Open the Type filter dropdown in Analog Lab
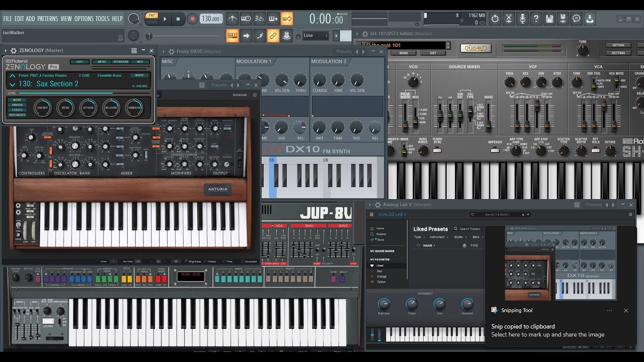Viewport: 644px width, 362px height. click(419, 237)
